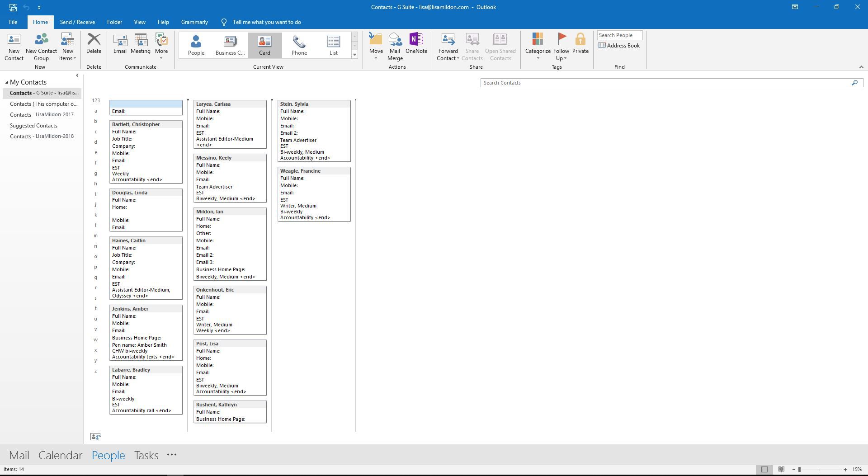
Task: Switch to List view
Action: 333,45
